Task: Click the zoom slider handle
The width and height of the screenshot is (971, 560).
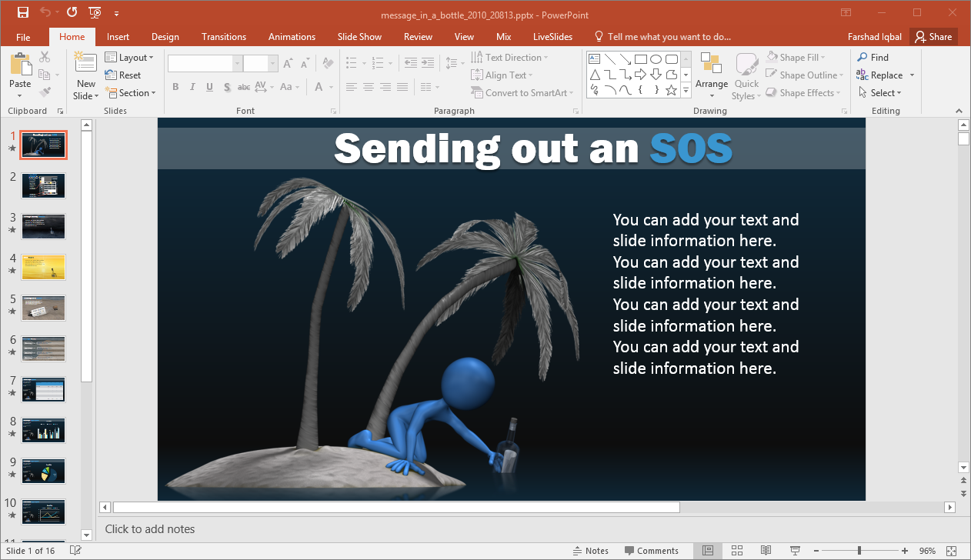Action: pyautogui.click(x=859, y=551)
